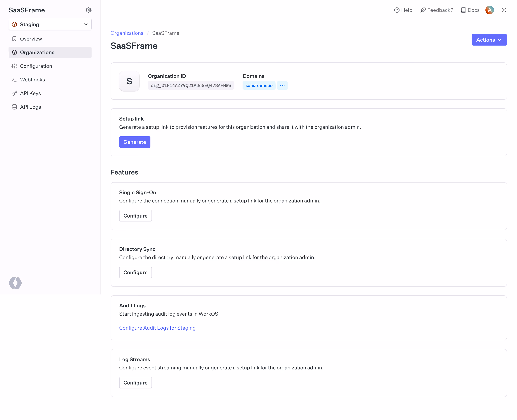Open the Actions dropdown menu
The height and width of the screenshot is (420, 517).
tap(489, 40)
